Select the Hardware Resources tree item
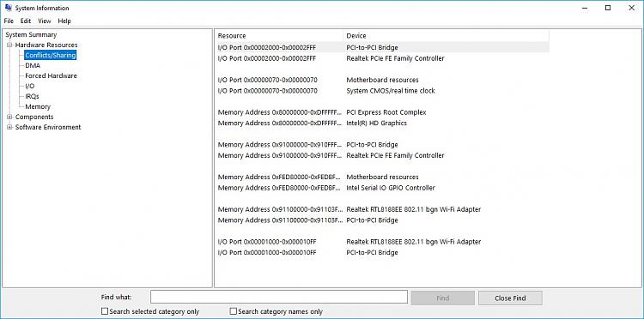The width and height of the screenshot is (644, 319). click(46, 45)
